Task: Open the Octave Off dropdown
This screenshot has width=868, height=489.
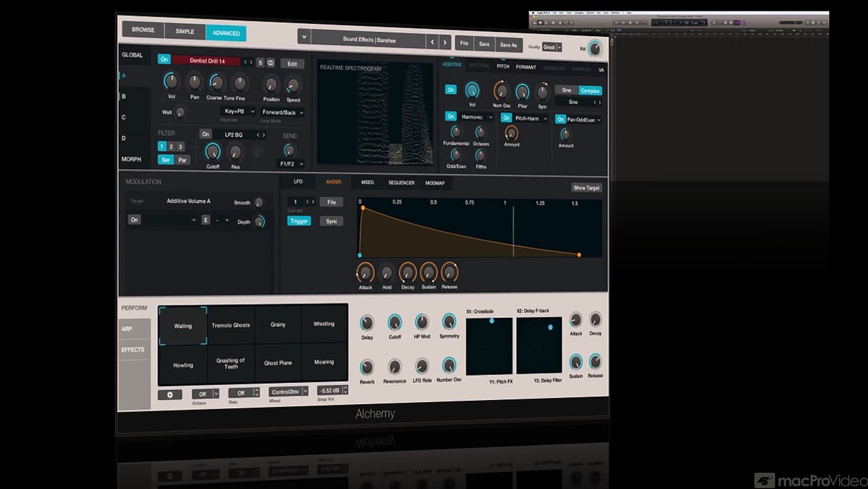Action: 205,393
